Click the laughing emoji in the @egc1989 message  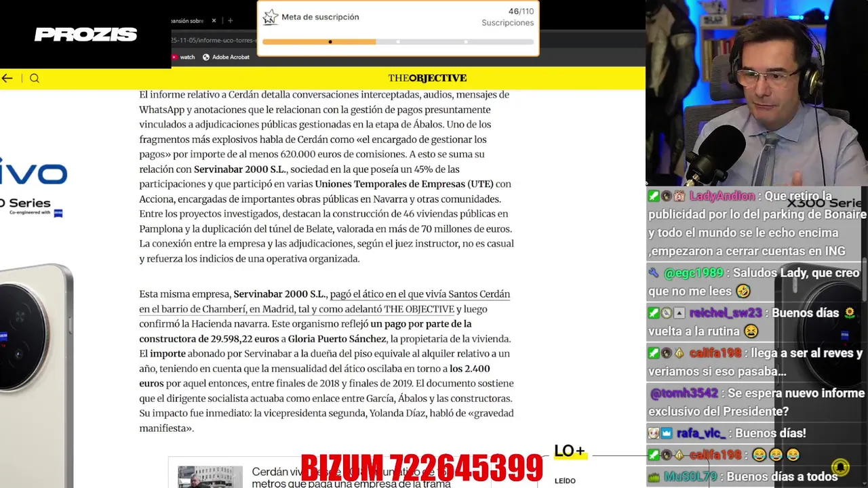tap(743, 291)
